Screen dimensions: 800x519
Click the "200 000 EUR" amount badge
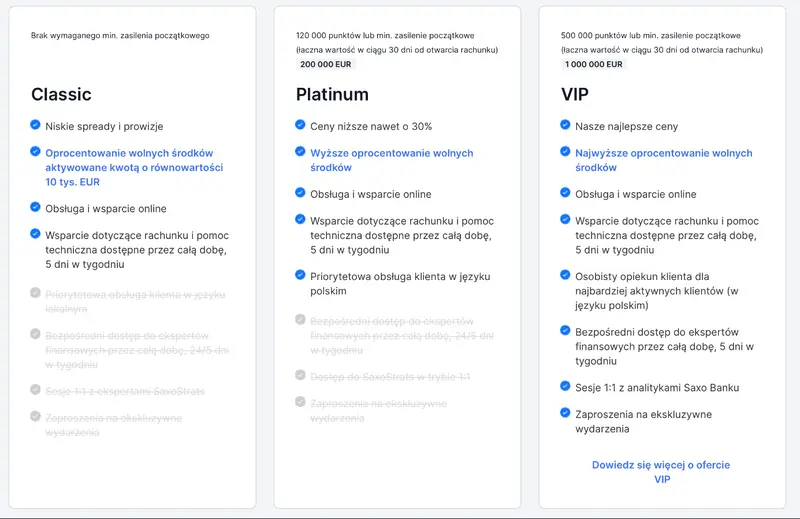pos(326,64)
